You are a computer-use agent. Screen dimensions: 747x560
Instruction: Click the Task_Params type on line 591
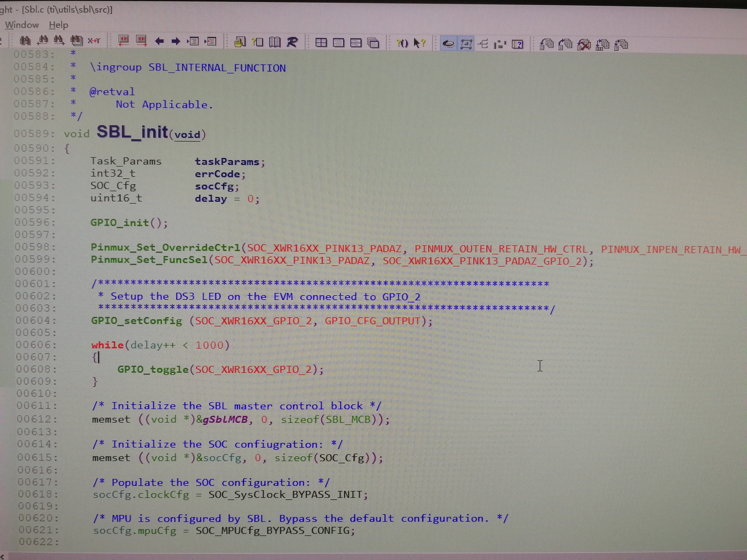point(126,161)
